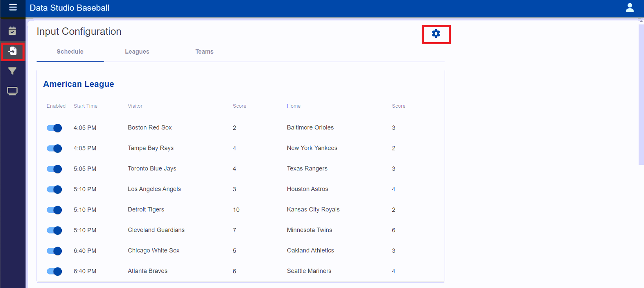The height and width of the screenshot is (288, 644).
Task: Toggle off the Detroit Tigers game
Action: [x=54, y=210]
